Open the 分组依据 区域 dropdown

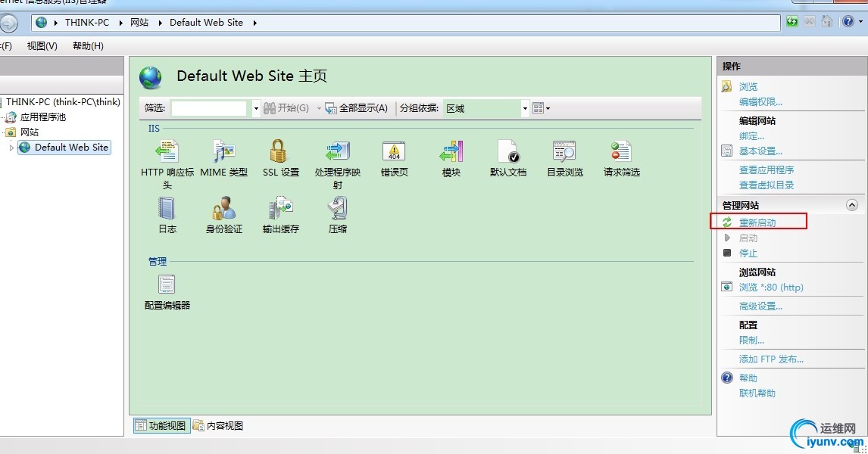525,108
